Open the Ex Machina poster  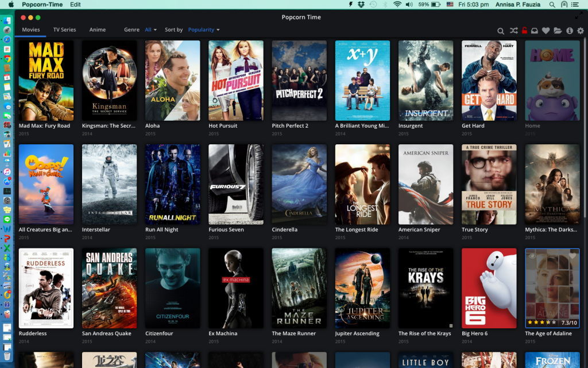pos(236,288)
